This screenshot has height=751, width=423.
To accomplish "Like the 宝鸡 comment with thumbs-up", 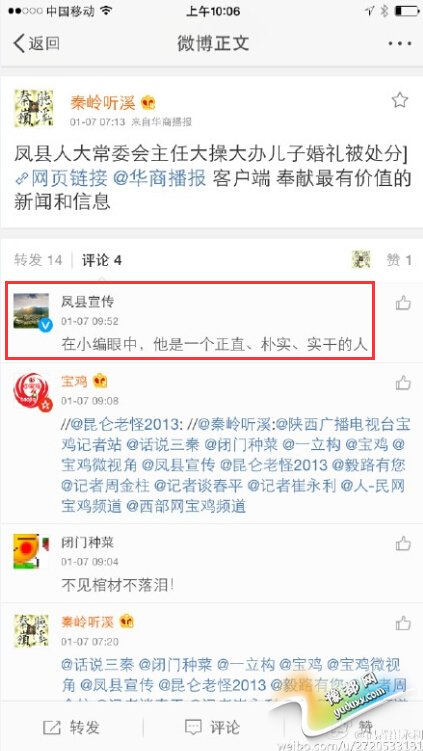I will [x=403, y=383].
